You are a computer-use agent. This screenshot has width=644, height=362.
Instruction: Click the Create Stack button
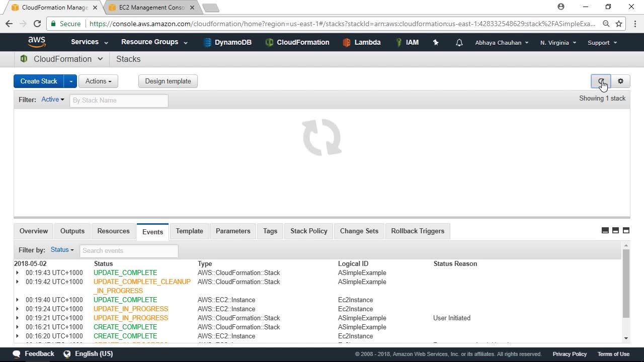[x=39, y=81]
